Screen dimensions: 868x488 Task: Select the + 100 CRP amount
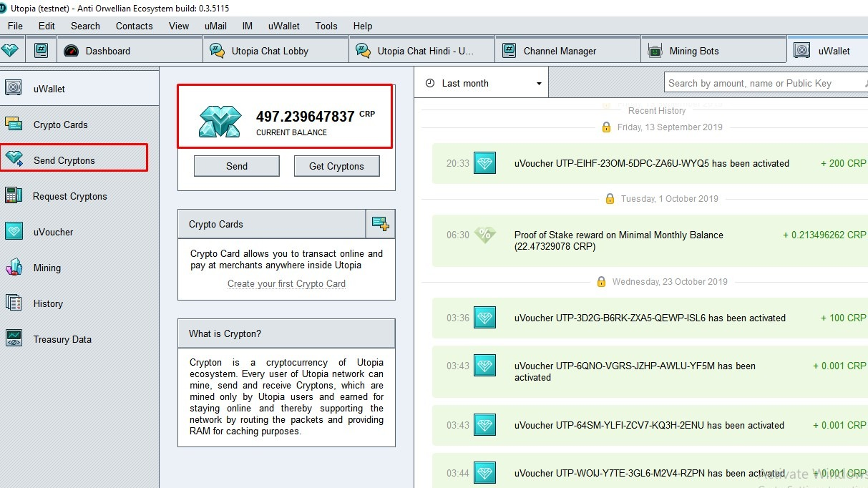843,318
